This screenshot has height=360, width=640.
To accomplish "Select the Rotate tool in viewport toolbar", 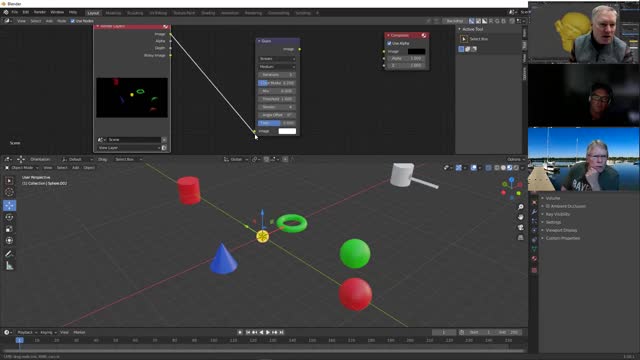I will (x=9, y=217).
